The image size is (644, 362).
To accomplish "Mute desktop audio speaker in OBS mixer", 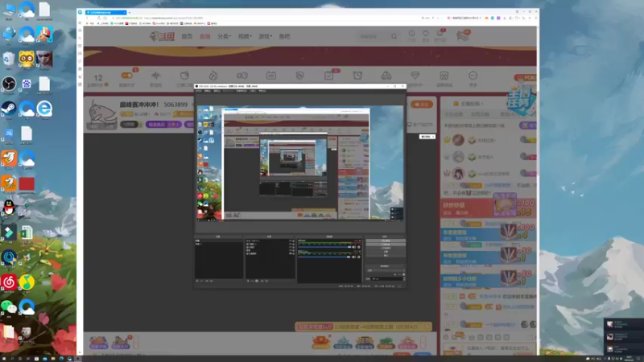I will (x=354, y=247).
